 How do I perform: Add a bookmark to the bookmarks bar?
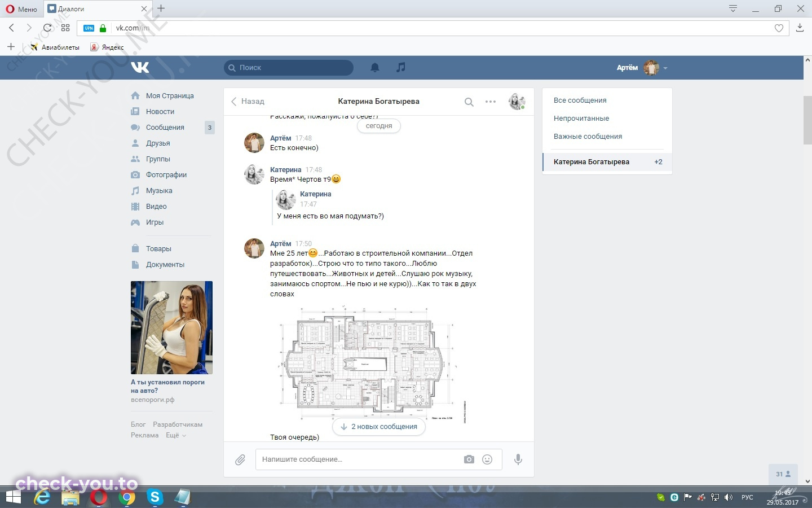point(11,47)
